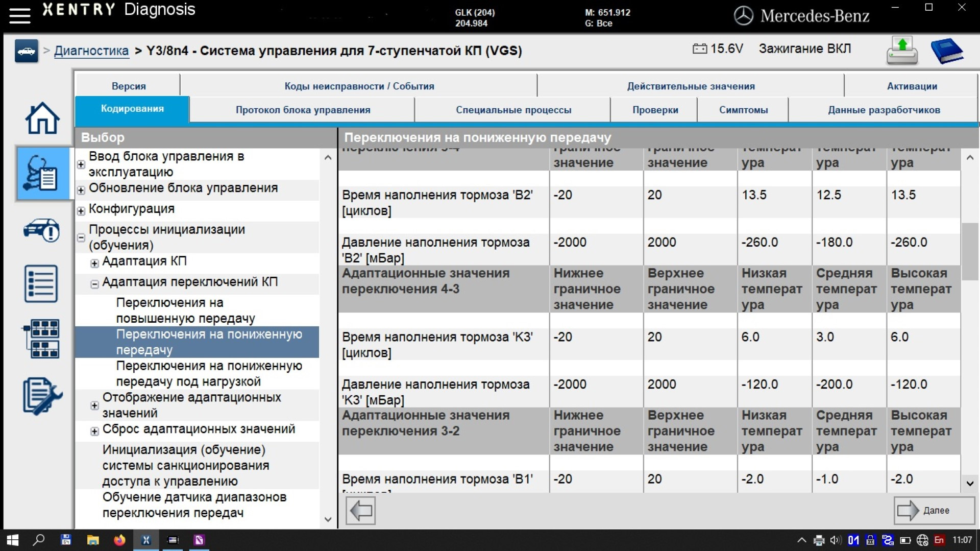Click Адаптационные значения переключения 4-3 header
Image resolution: width=980 pixels, height=551 pixels.
425,281
